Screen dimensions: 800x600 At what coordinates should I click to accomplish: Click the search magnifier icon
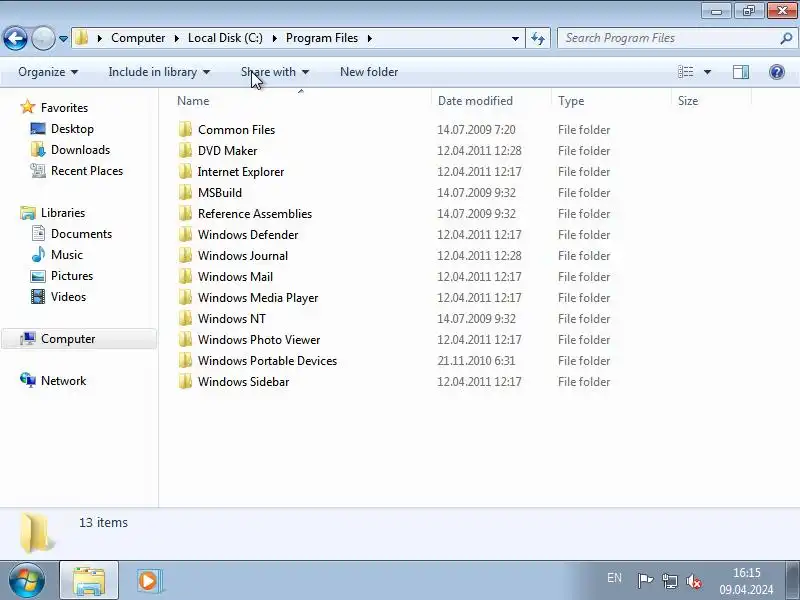(786, 38)
